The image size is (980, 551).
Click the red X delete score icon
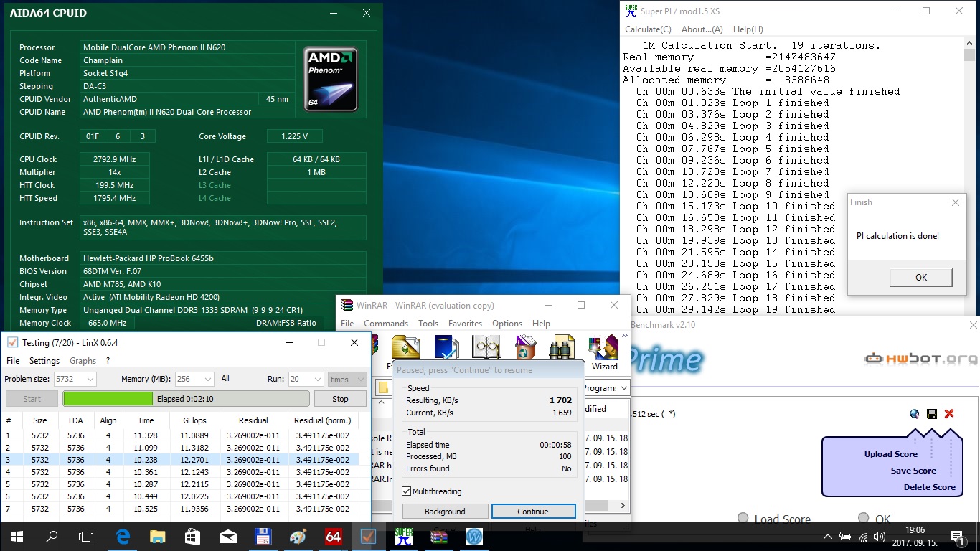(949, 414)
